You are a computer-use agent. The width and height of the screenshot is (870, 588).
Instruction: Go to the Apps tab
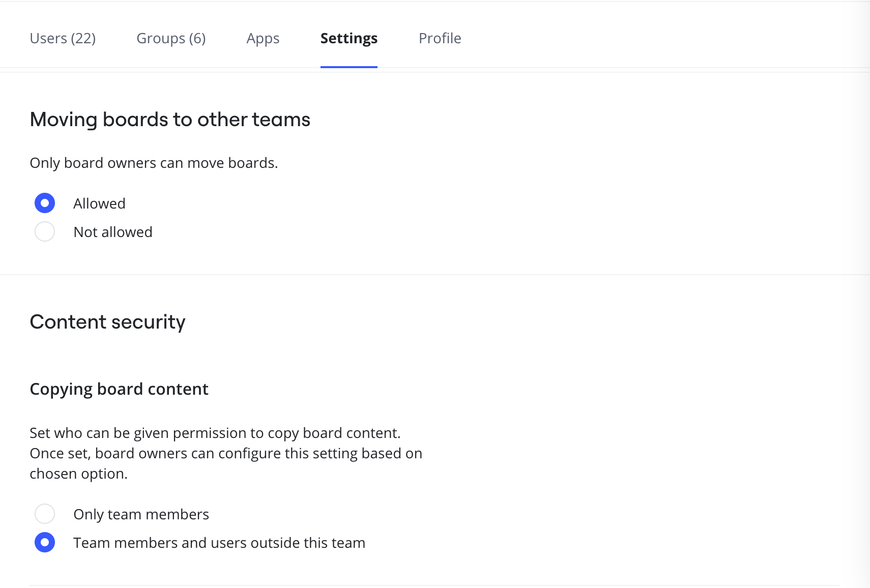(263, 39)
